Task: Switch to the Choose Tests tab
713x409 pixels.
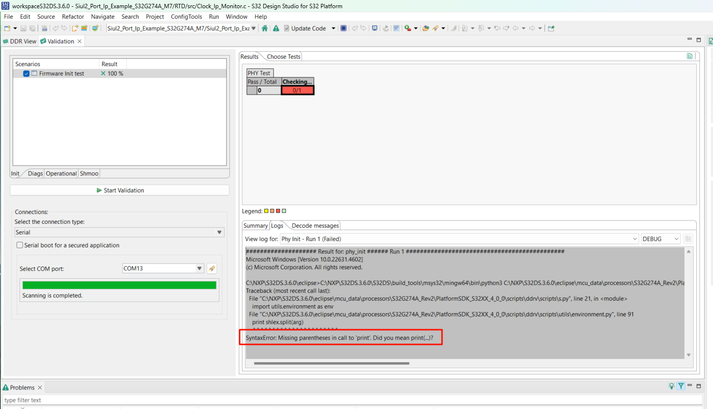Action: (x=284, y=56)
